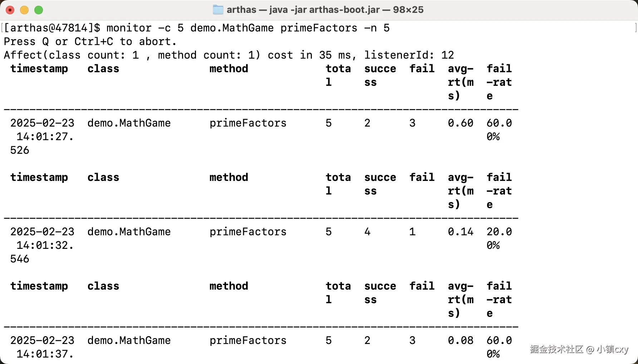Click the 20.00% fail-rate value

499,238
